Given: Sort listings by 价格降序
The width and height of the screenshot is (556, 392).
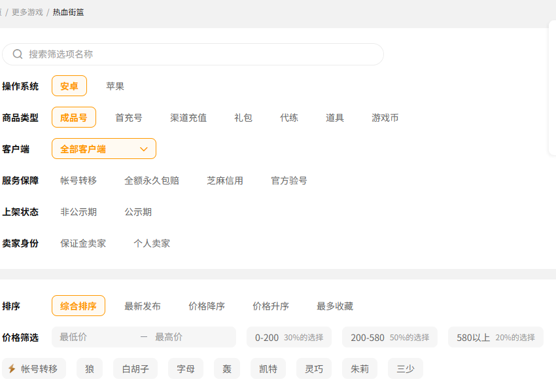Looking at the screenshot, I should tap(207, 306).
